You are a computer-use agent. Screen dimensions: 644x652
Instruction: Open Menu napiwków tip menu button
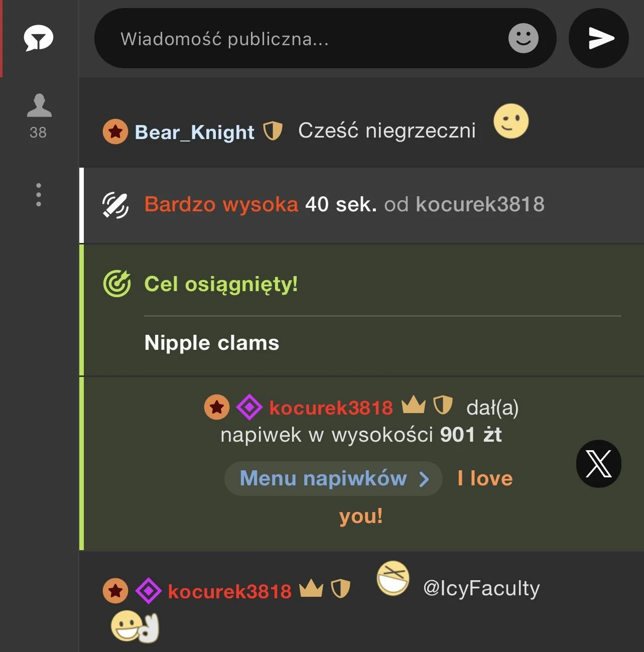(x=333, y=478)
